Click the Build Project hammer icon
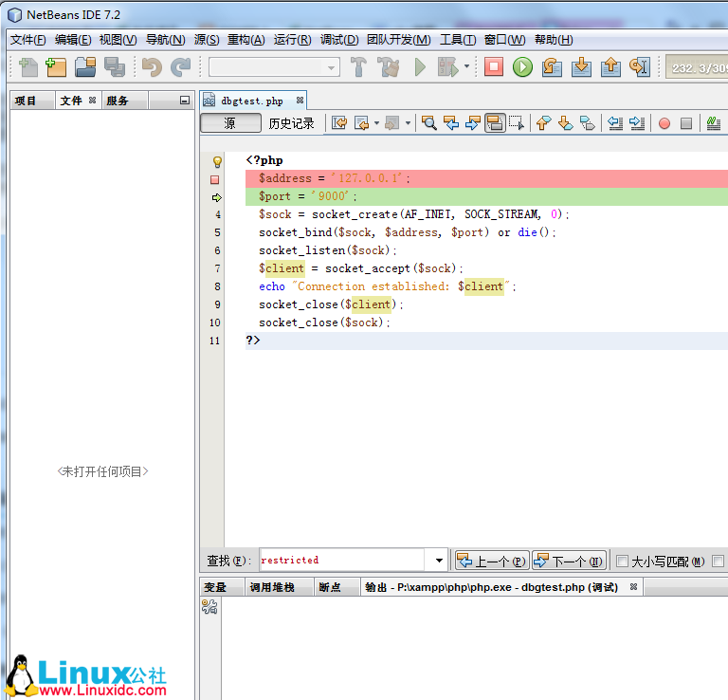This screenshot has width=728, height=700. (358, 67)
